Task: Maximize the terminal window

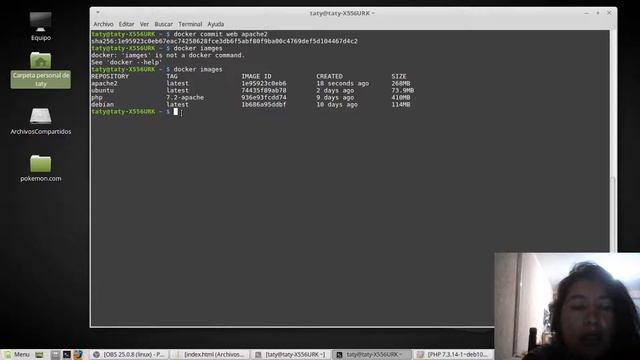Action: click(x=598, y=13)
